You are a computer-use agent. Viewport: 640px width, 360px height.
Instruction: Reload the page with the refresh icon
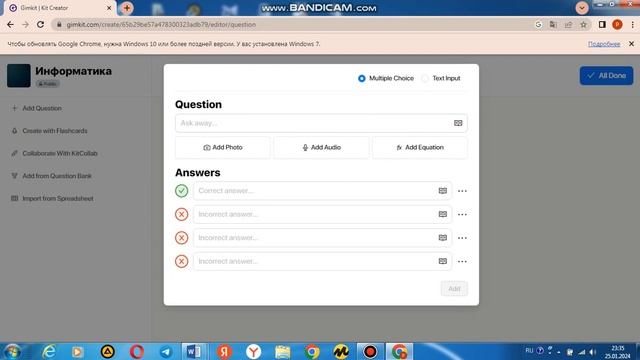40,24
